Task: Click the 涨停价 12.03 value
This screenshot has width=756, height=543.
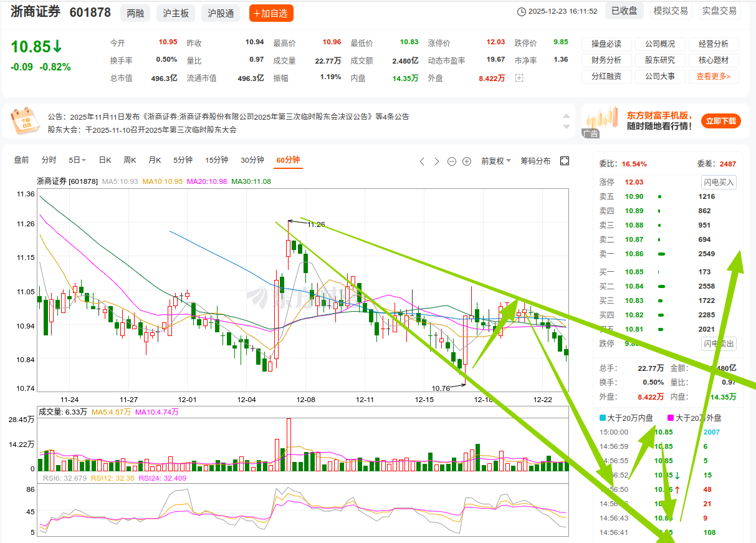Action: 495,42
